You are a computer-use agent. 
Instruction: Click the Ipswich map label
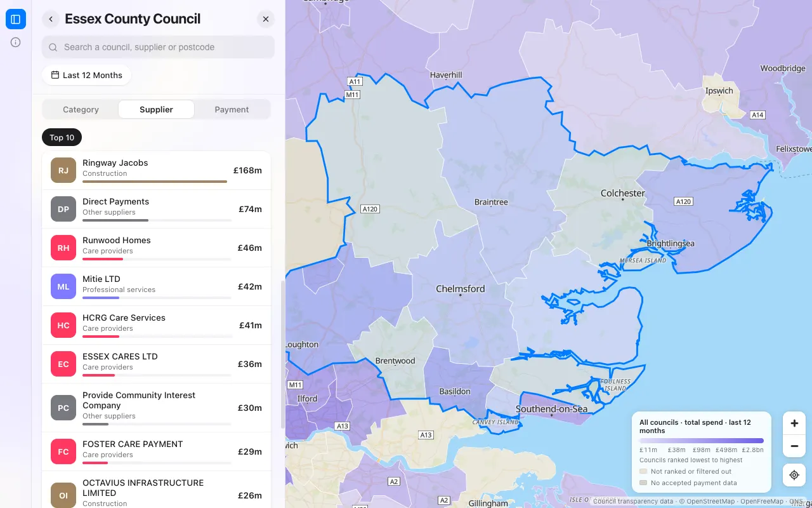pyautogui.click(x=719, y=91)
